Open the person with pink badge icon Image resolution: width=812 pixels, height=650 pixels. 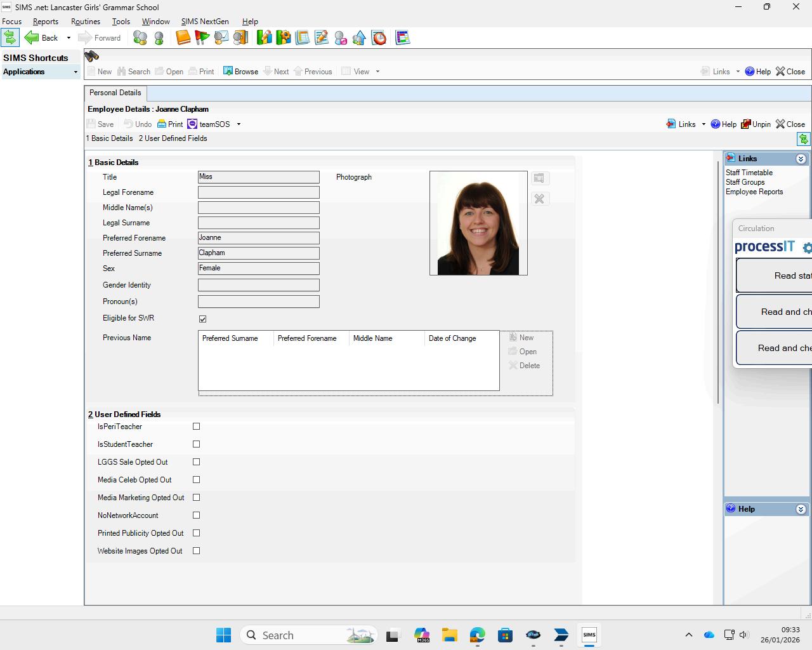[x=340, y=38]
